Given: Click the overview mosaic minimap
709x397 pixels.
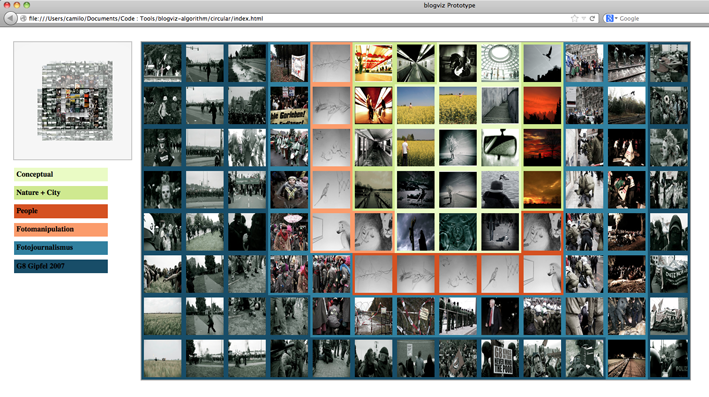Looking at the screenshot, I should 72,100.
